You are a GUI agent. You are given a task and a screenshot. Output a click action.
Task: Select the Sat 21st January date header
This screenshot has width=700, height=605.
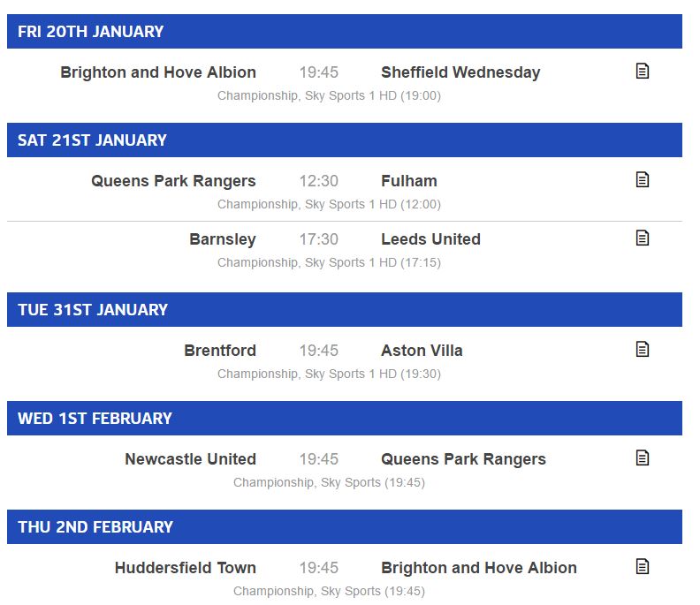pyautogui.click(x=344, y=140)
